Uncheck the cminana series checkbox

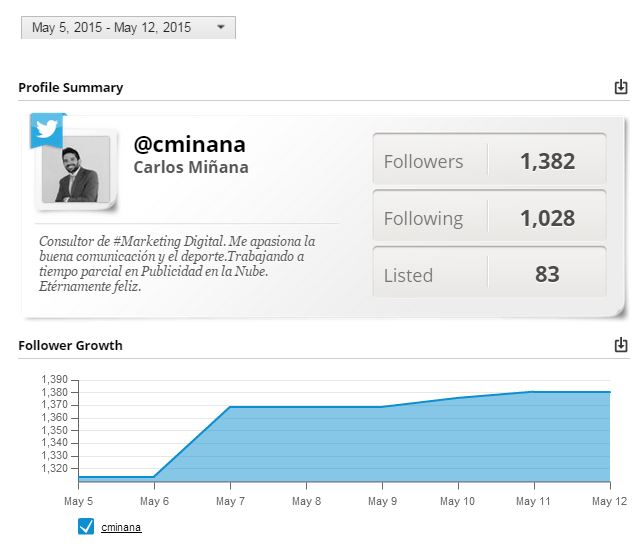(86, 527)
